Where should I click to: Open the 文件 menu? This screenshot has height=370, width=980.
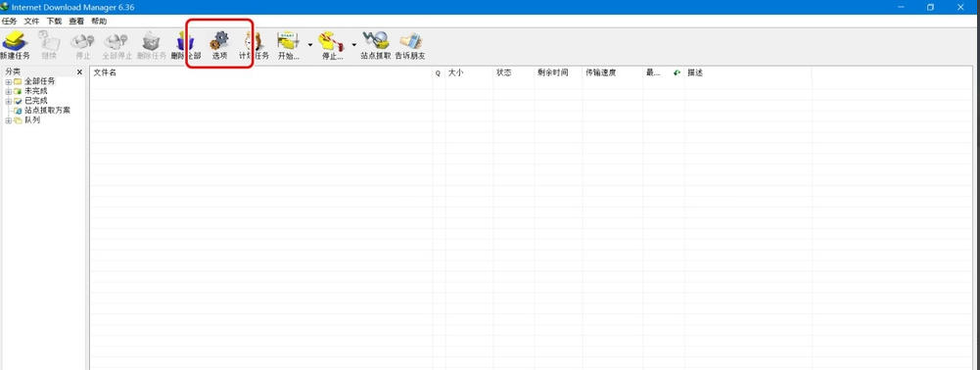[31, 22]
